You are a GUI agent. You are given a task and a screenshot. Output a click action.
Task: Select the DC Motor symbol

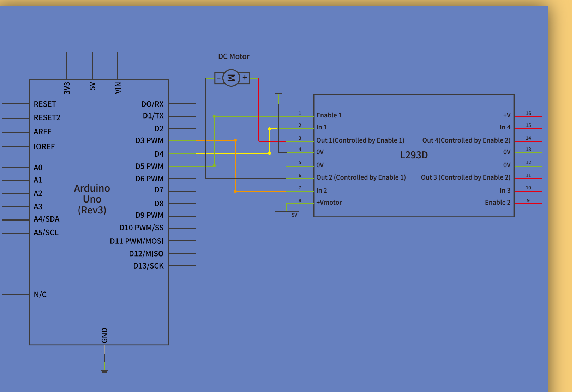tap(232, 78)
